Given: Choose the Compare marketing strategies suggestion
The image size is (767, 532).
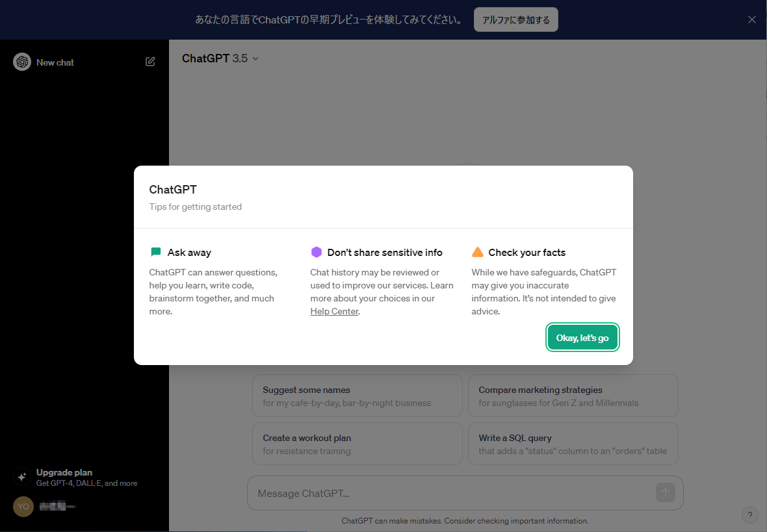Looking at the screenshot, I should point(573,396).
